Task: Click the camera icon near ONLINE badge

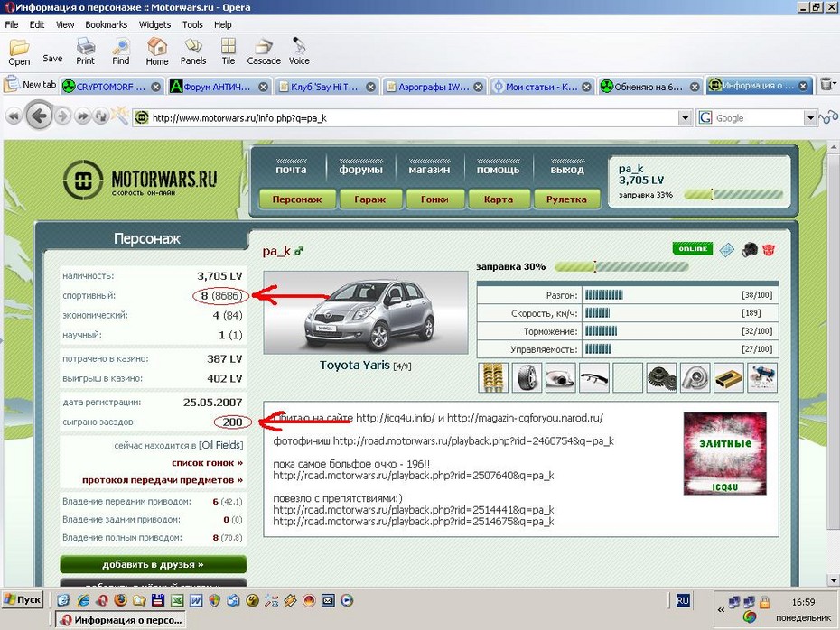Action: [x=749, y=249]
